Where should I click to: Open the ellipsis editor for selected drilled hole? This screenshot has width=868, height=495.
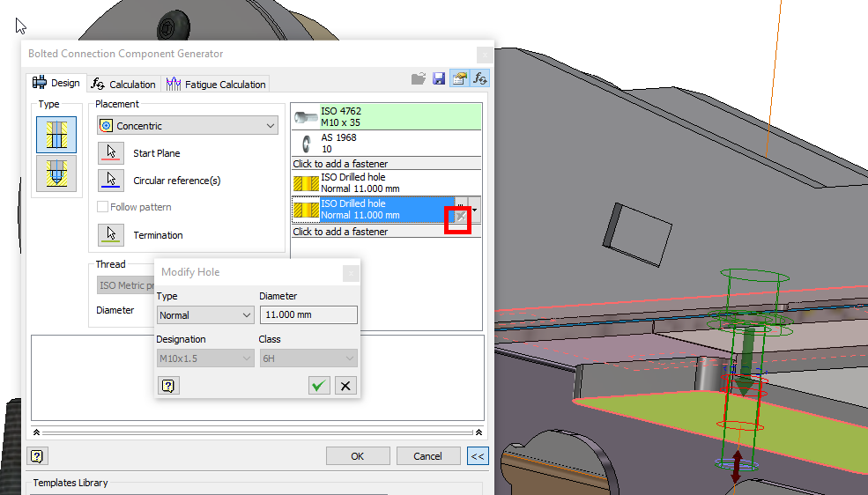click(x=461, y=203)
